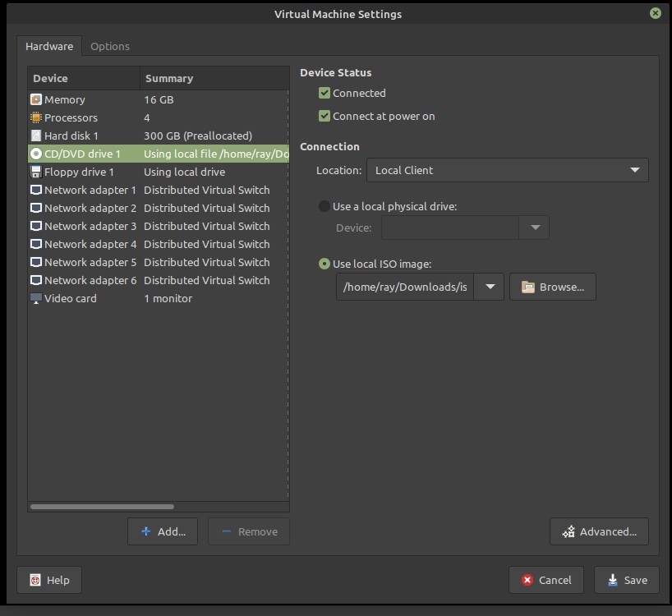Click the Hard disk 1 icon
This screenshot has width=672, height=616.
click(36, 136)
